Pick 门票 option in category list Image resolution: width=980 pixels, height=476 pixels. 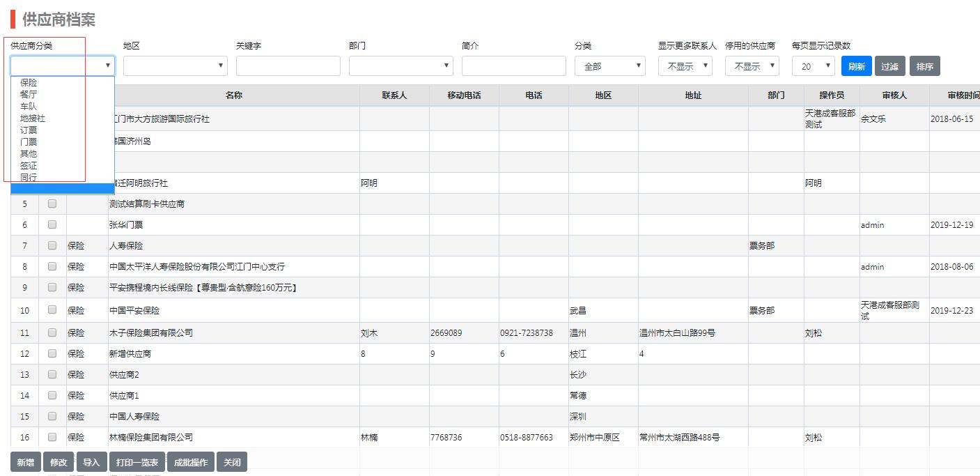coord(29,141)
